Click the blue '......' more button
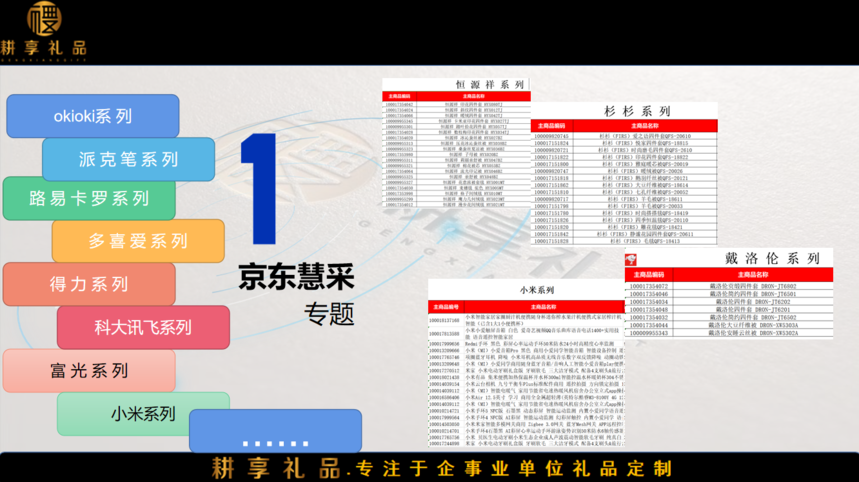Image resolution: width=859 pixels, height=482 pixels. (276, 431)
